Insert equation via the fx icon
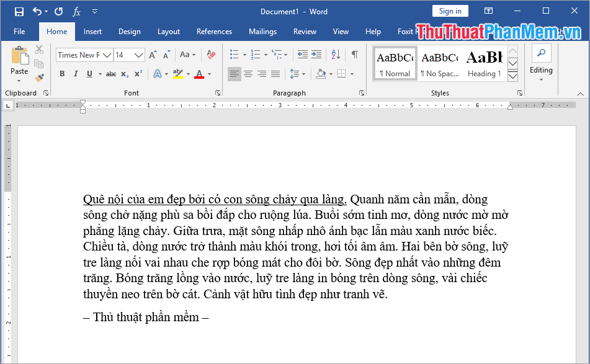This screenshot has width=590, height=364. (x=76, y=12)
